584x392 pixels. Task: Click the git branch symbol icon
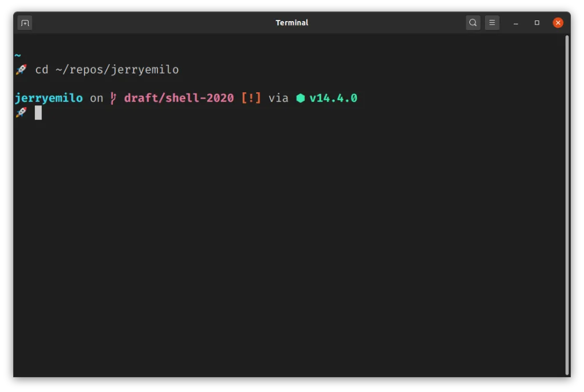point(113,98)
